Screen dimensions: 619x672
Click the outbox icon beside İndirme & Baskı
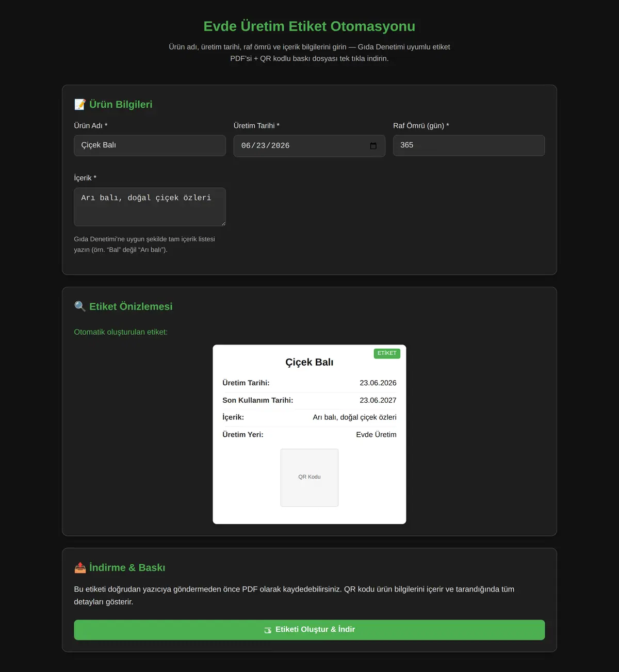(80, 567)
